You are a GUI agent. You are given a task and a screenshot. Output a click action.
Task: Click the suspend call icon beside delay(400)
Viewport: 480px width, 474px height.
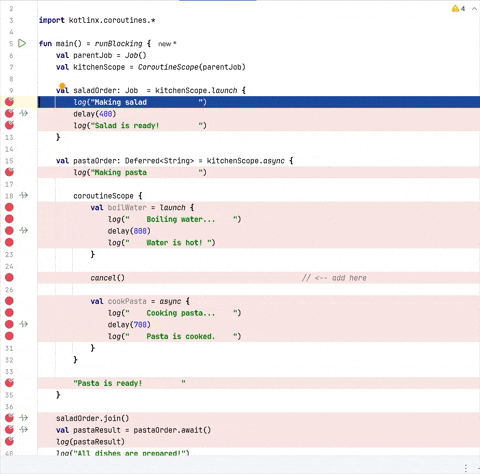pyautogui.click(x=23, y=113)
